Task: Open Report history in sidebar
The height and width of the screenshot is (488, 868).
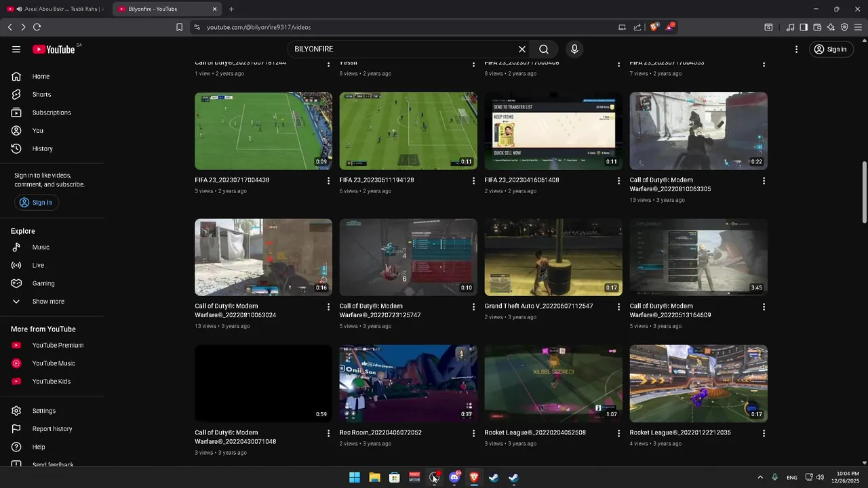Action: (52, 429)
